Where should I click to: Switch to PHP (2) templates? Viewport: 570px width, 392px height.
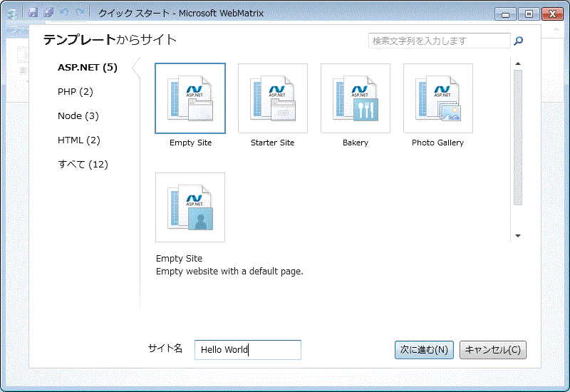(76, 92)
